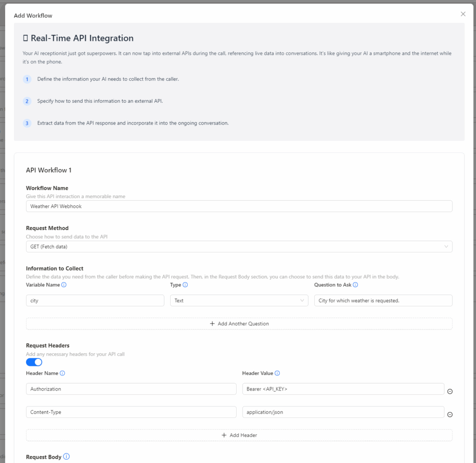Remove the Content-Type header row

[450, 415]
